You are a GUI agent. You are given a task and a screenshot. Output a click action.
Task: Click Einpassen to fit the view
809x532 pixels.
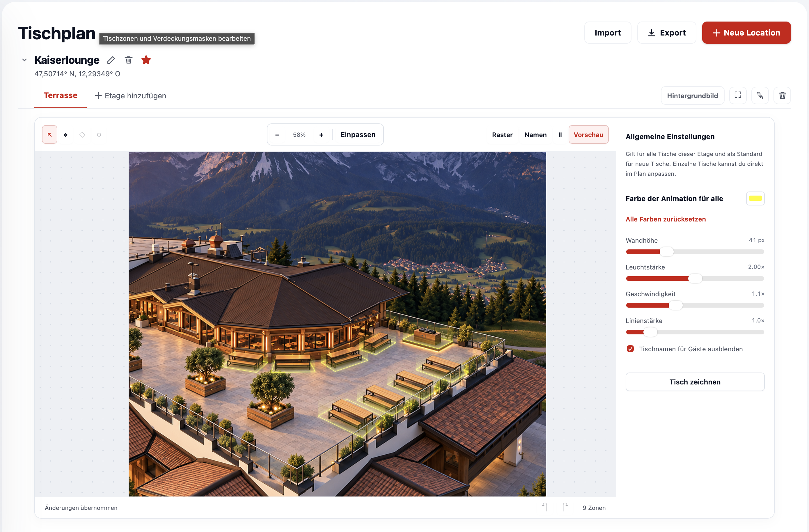click(x=358, y=135)
